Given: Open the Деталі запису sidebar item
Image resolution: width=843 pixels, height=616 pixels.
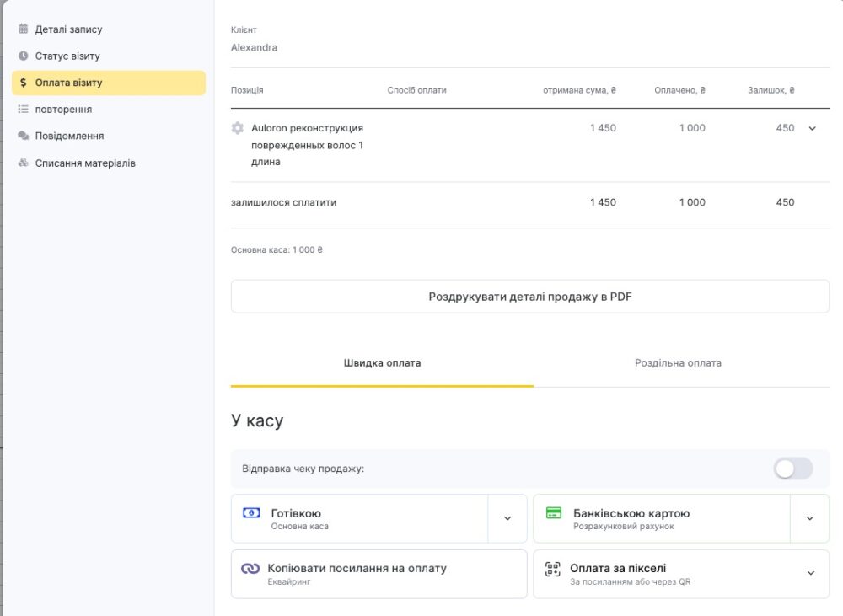Looking at the screenshot, I should point(109,29).
